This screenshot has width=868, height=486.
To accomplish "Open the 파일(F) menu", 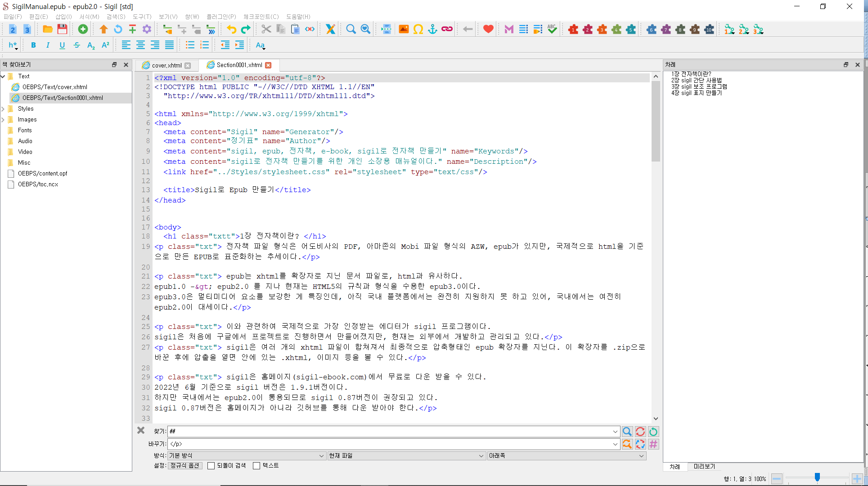I will 13,17.
